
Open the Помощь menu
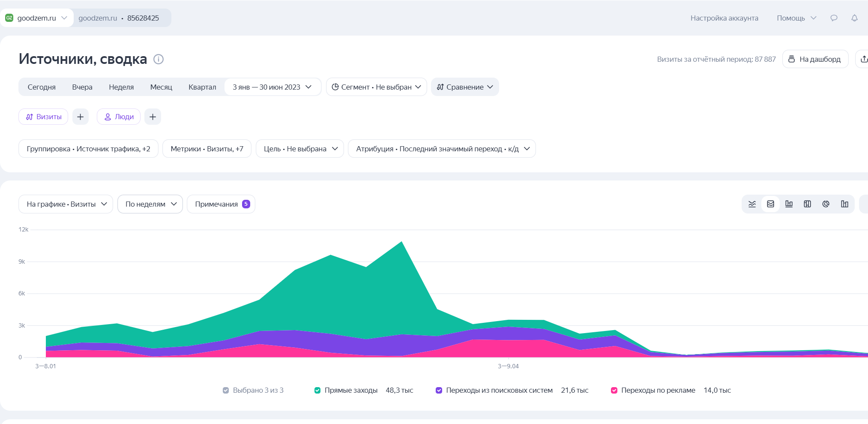coord(796,18)
